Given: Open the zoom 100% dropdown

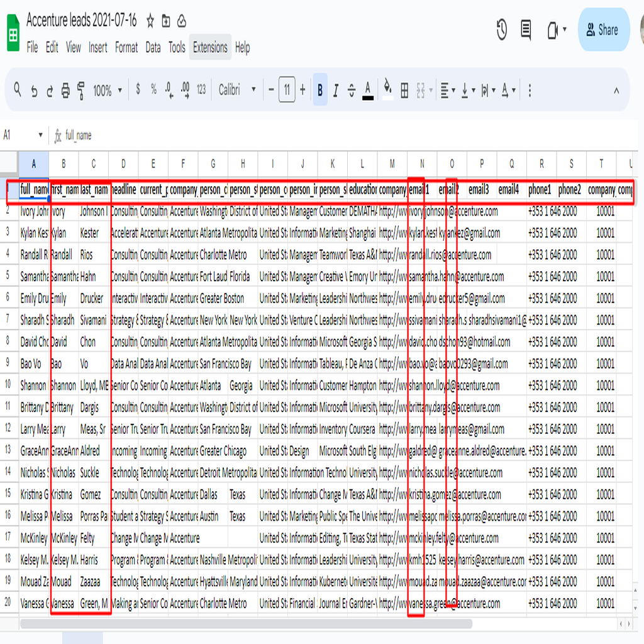Looking at the screenshot, I should tap(108, 90).
